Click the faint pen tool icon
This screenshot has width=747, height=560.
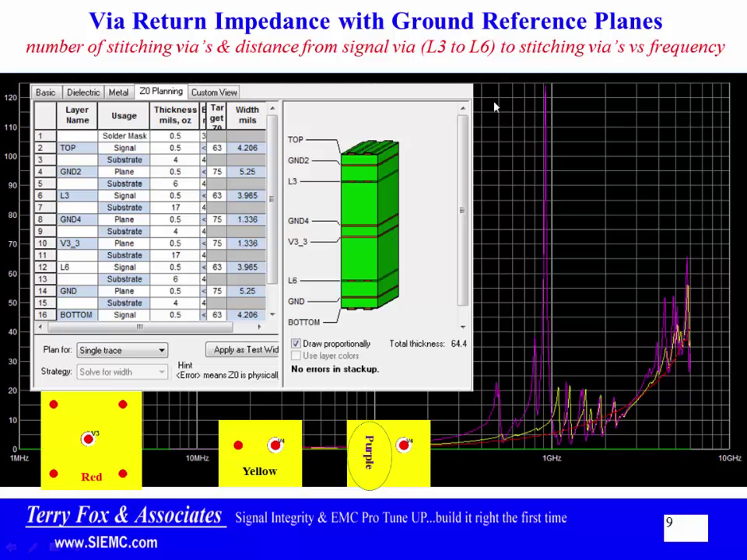click(x=33, y=547)
